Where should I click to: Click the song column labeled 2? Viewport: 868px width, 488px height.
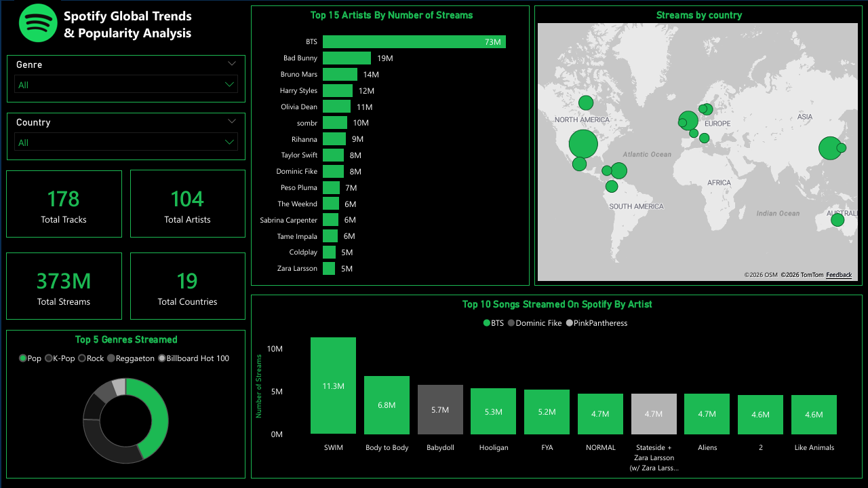click(x=760, y=415)
